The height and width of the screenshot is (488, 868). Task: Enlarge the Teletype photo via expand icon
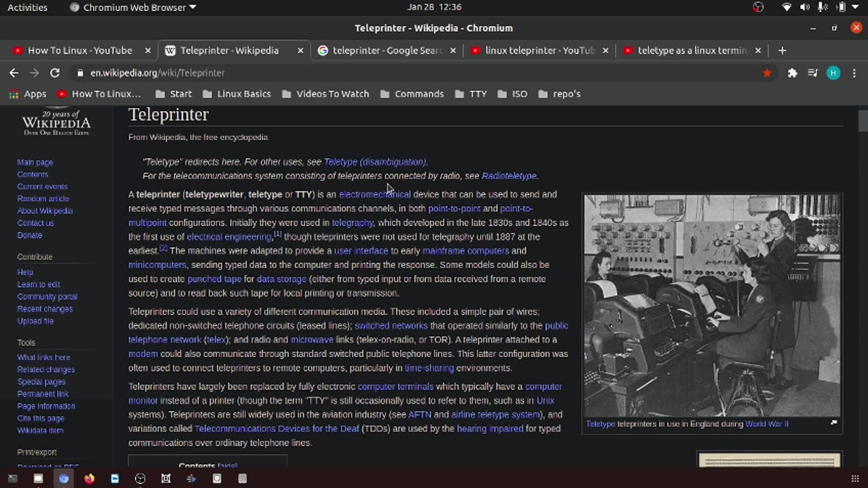pyautogui.click(x=833, y=423)
